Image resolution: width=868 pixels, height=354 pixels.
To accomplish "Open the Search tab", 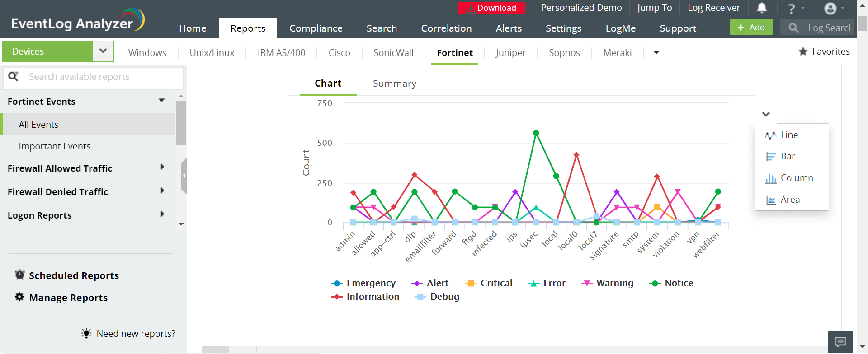I will tap(382, 28).
